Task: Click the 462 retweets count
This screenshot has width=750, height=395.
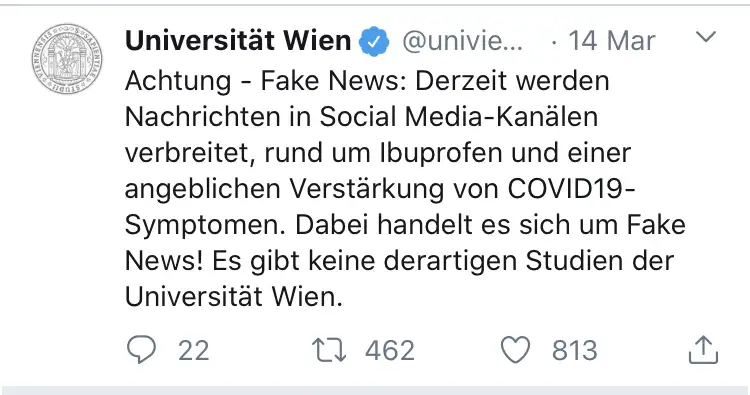Action: [x=390, y=351]
